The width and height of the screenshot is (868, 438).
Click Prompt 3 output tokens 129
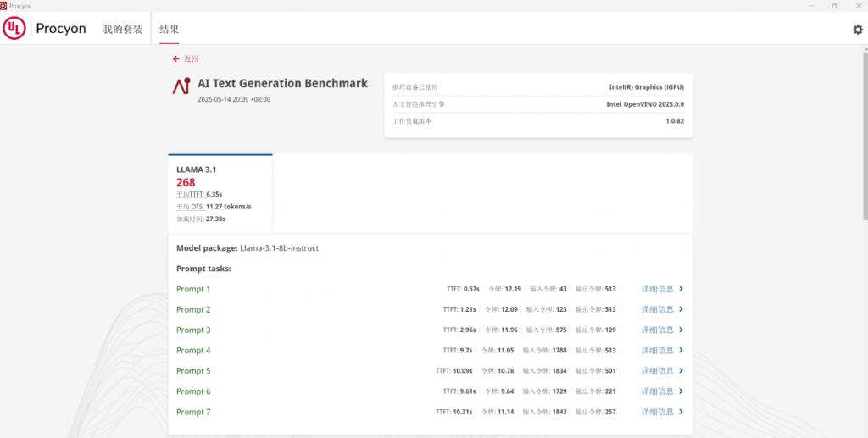click(x=610, y=330)
